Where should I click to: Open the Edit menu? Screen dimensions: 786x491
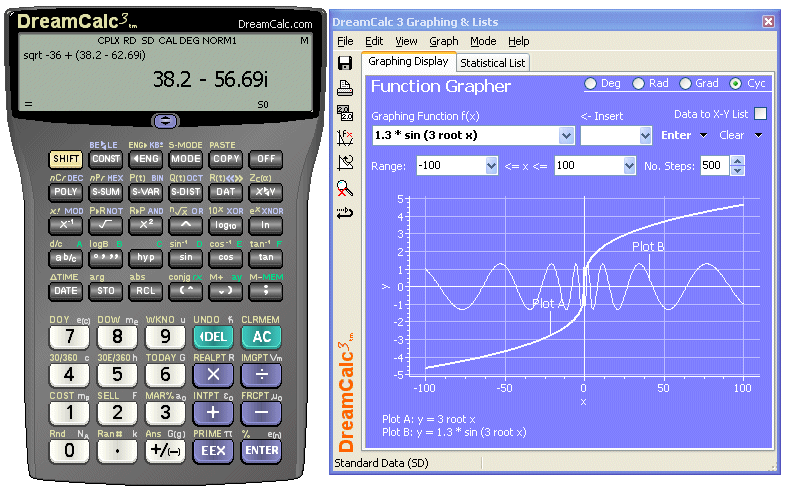[x=373, y=42]
